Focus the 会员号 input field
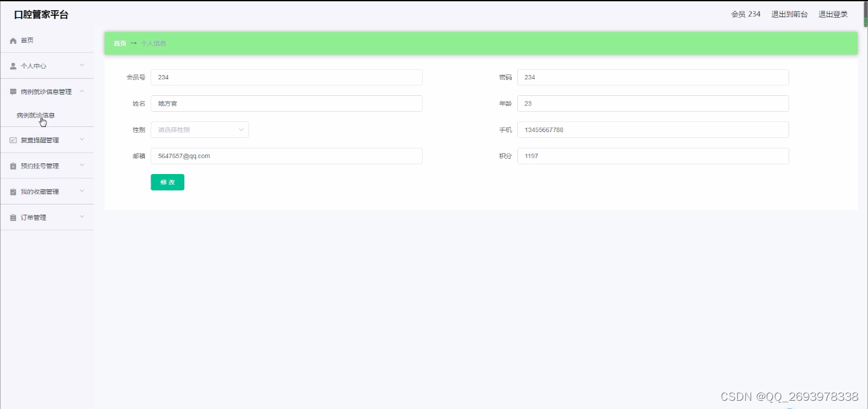Screen dimensions: 868x409 tap(287, 77)
